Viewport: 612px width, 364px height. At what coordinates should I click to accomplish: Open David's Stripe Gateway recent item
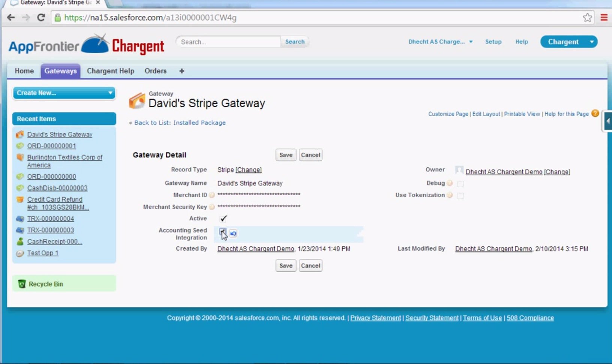[x=60, y=134]
